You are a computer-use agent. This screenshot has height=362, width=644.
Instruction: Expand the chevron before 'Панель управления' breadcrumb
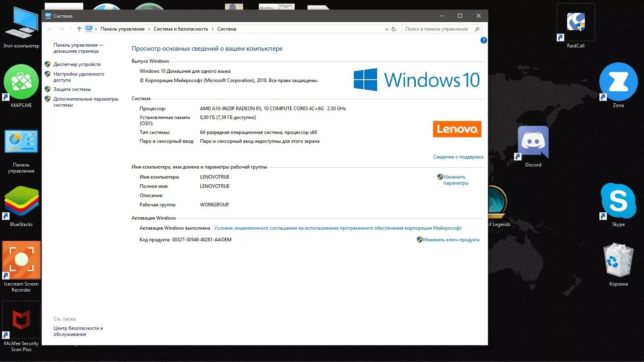[96, 29]
